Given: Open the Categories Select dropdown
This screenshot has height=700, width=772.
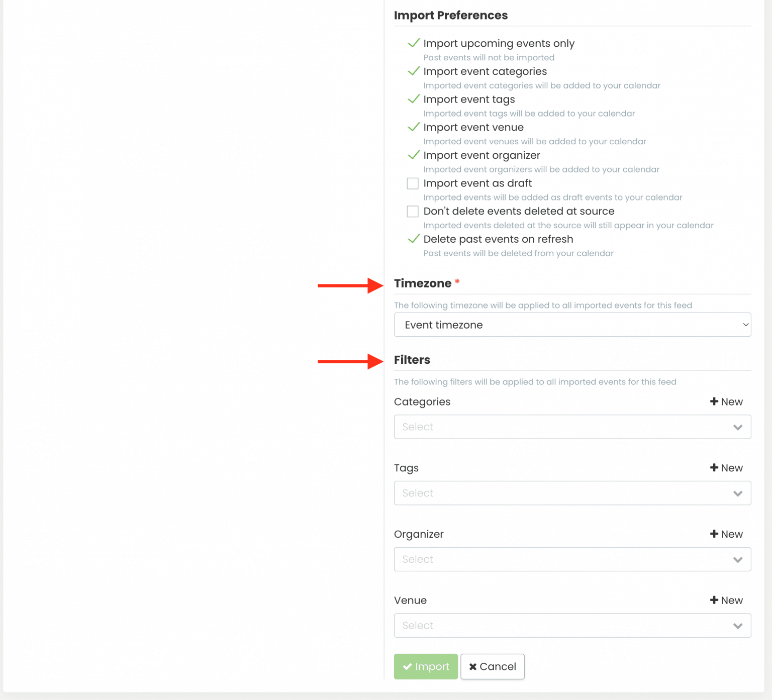Looking at the screenshot, I should point(572,427).
